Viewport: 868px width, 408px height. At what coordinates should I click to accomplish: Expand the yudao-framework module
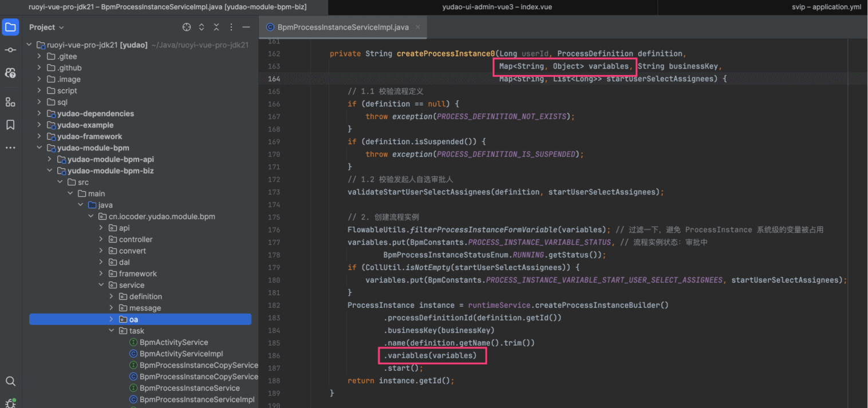click(40, 136)
